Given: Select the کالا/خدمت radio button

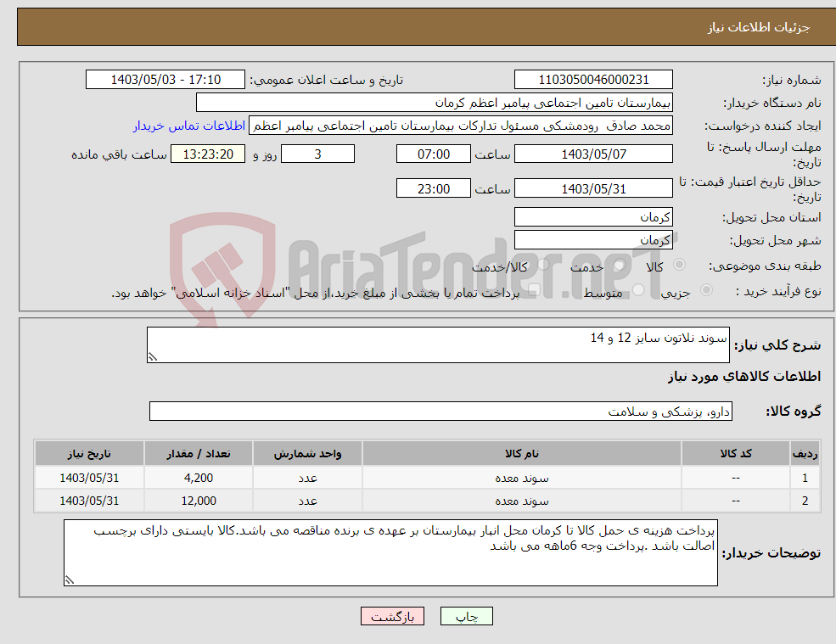Looking at the screenshot, I should pos(543,265).
